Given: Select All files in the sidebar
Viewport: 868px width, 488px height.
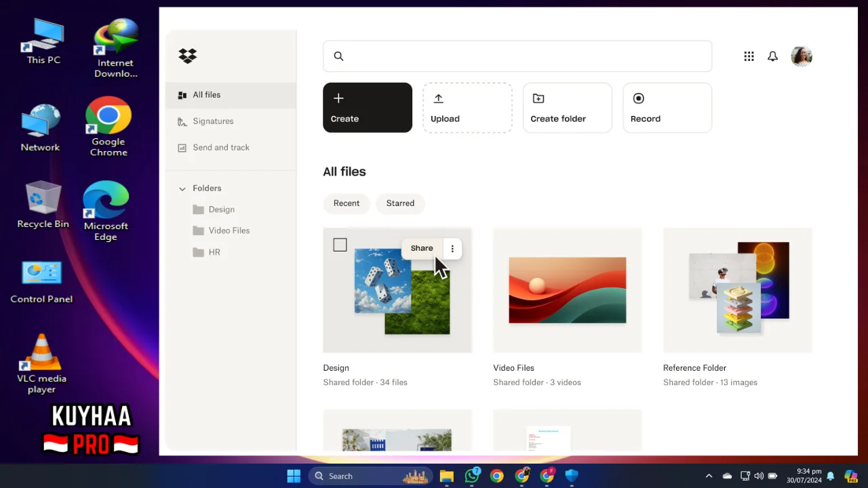Looking at the screenshot, I should point(231,95).
